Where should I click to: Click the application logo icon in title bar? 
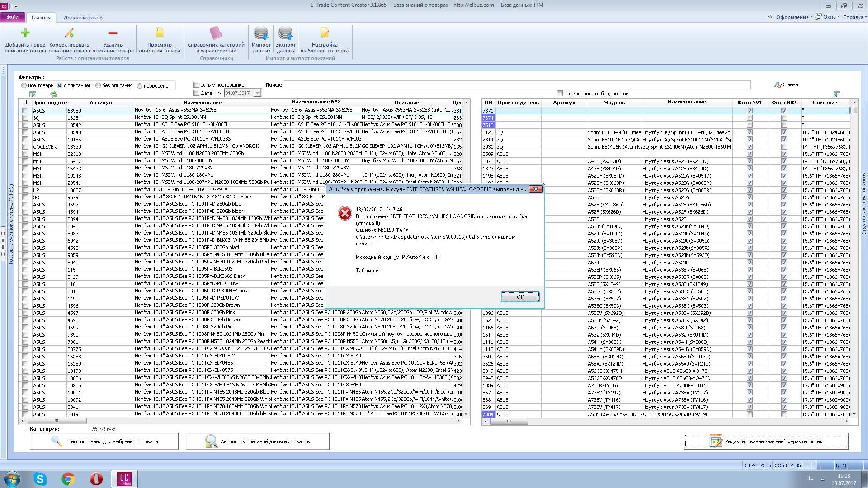[x=5, y=6]
